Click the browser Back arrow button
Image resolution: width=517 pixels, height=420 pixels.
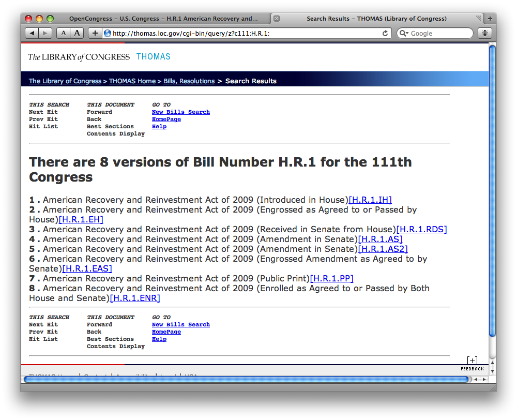click(x=32, y=33)
